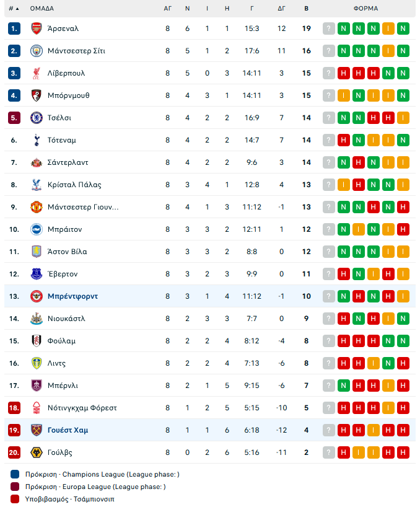Viewport: 420px width, 507px height.
Task: Open the Newcastle crest icon
Action: pyautogui.click(x=36, y=319)
